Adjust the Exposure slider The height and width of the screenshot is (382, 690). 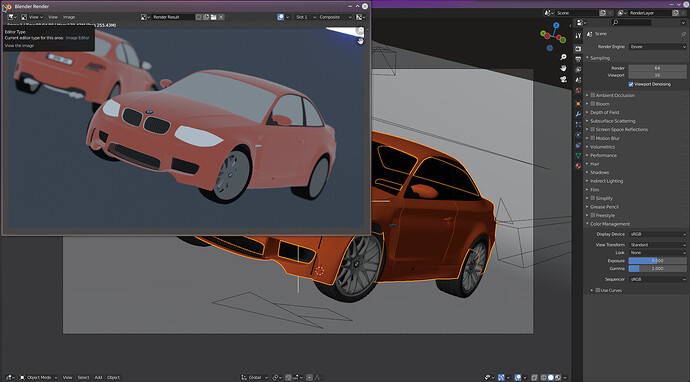pyautogui.click(x=657, y=261)
